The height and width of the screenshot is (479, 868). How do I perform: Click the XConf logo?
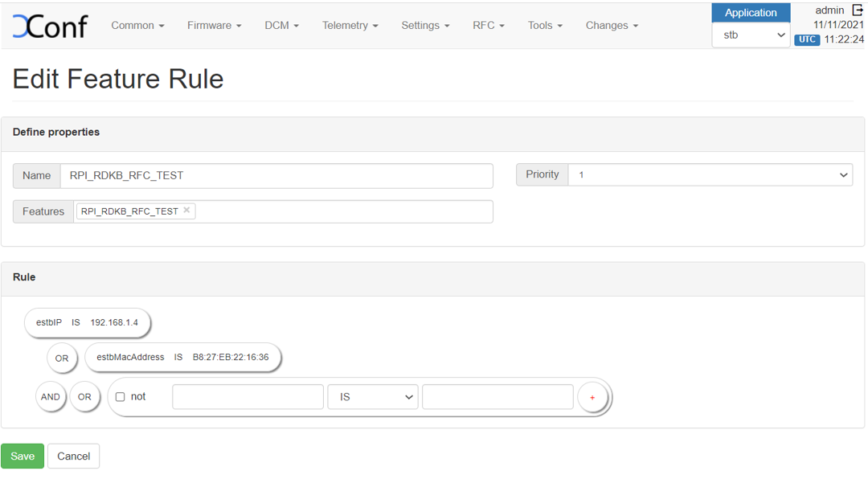point(50,26)
